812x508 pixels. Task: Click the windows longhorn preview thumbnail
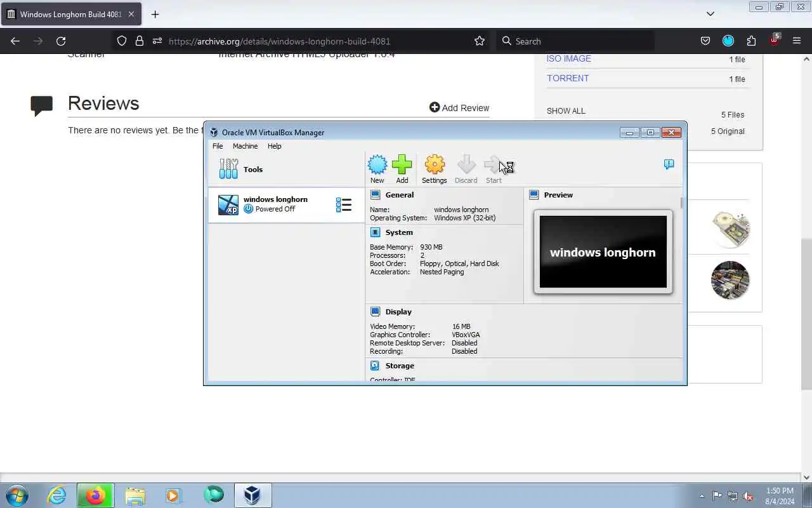click(x=603, y=252)
